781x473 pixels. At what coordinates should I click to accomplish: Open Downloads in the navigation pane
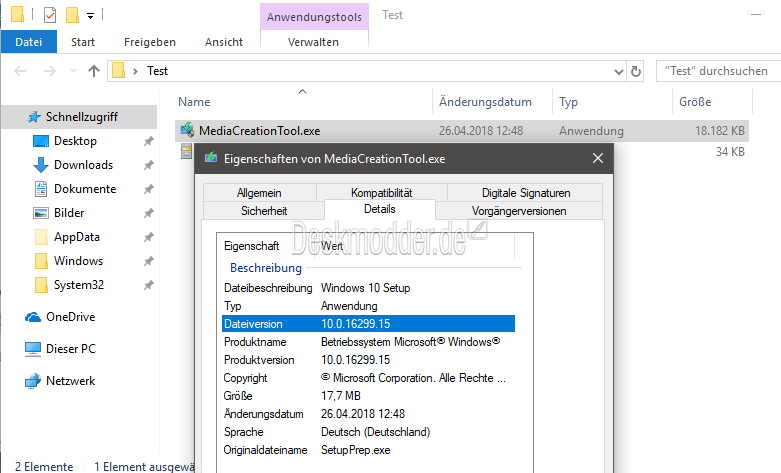pyautogui.click(x=83, y=165)
